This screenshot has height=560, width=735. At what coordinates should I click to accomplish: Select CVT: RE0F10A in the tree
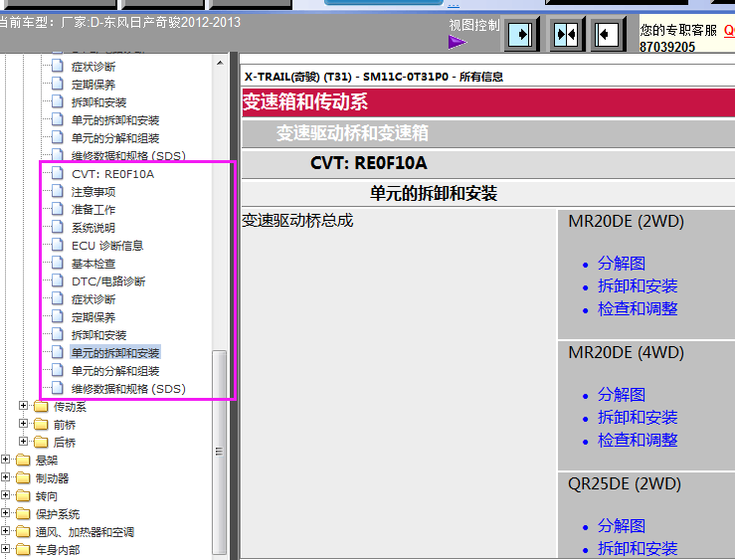(x=112, y=174)
